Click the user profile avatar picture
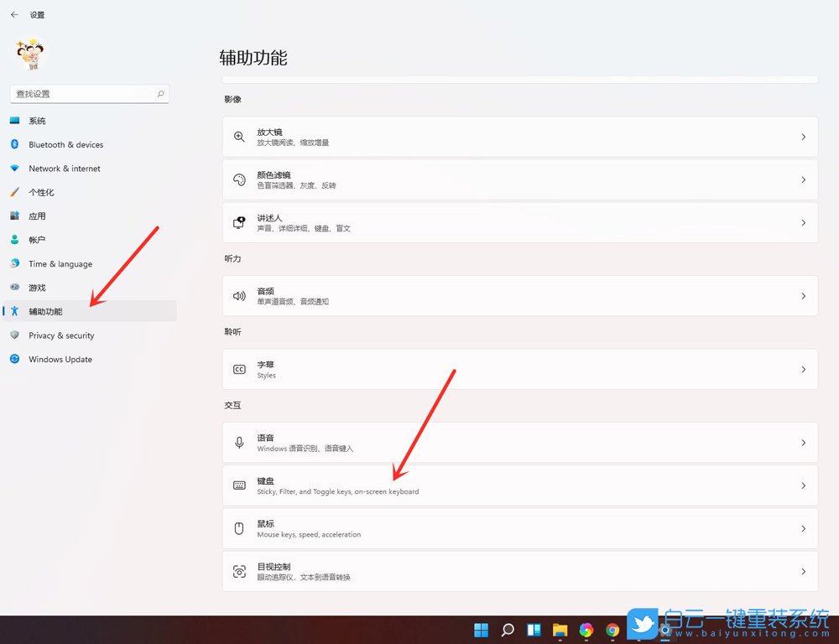Image resolution: width=839 pixels, height=644 pixels. (x=31, y=55)
